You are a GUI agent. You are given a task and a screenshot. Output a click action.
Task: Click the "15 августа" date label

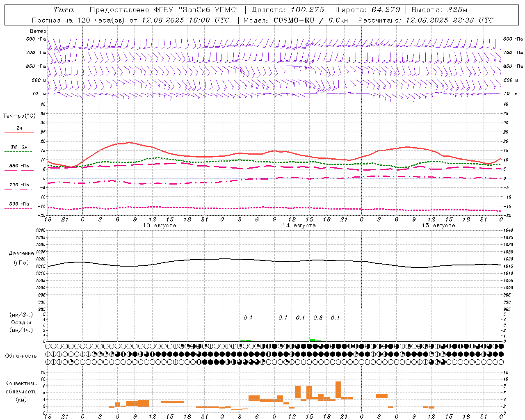click(438, 226)
